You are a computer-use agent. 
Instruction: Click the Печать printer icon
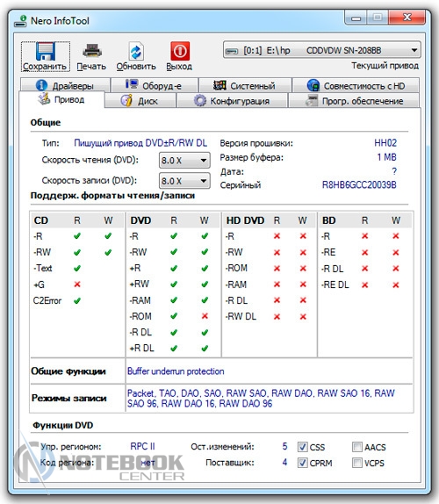[x=92, y=51]
